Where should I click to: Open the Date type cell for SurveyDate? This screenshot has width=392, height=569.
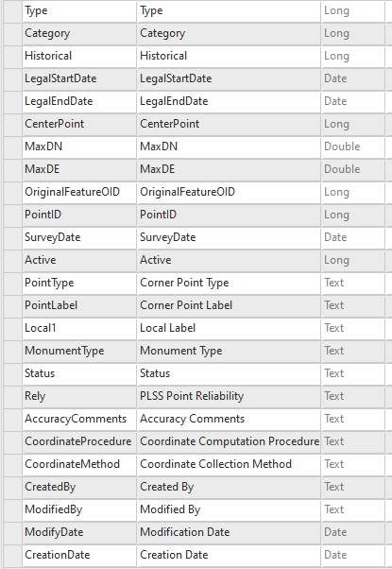pos(353,237)
